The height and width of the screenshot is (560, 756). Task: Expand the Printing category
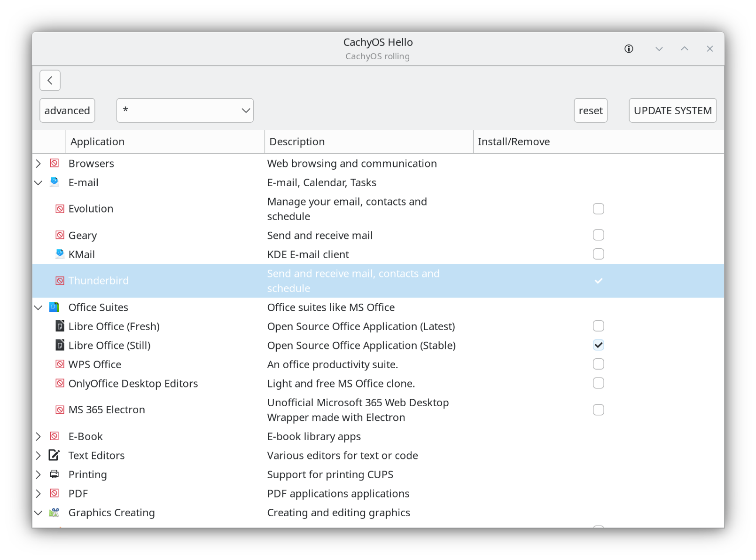pyautogui.click(x=39, y=474)
